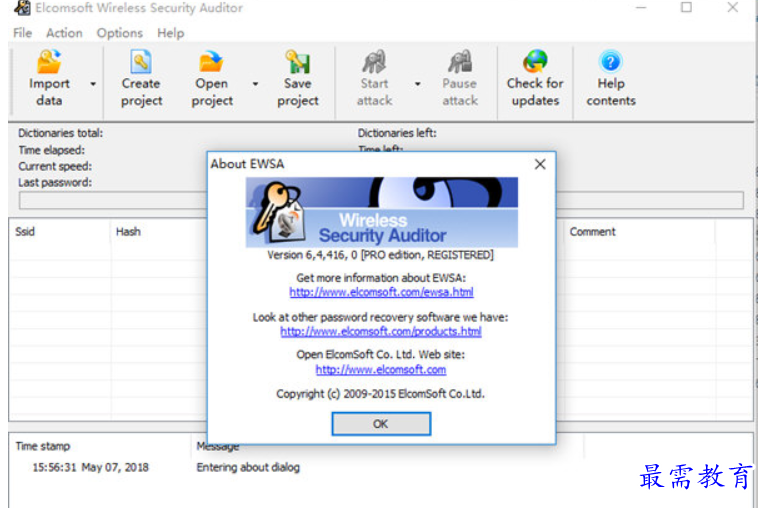
Task: Click the Wireless Security Auditor banner image
Action: pos(381,213)
